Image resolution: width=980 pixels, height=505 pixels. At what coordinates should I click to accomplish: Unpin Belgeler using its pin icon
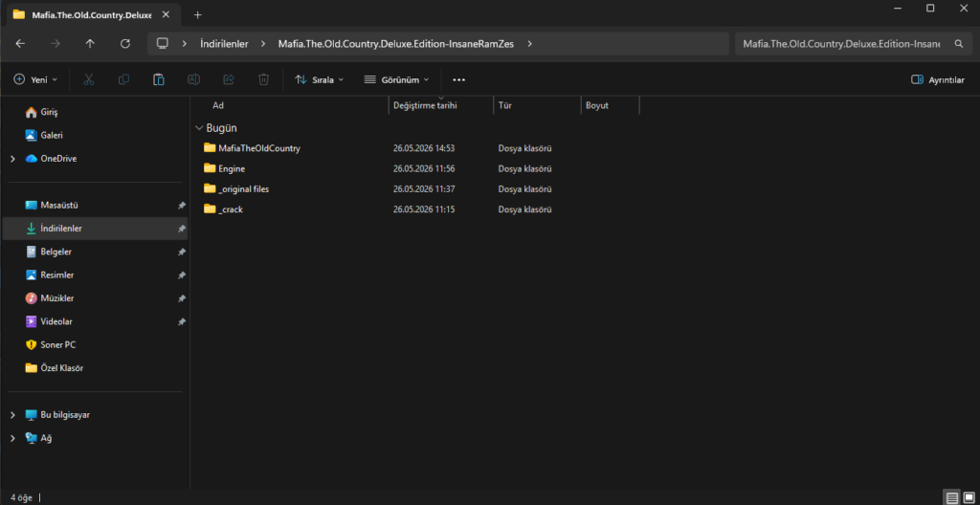coord(181,252)
